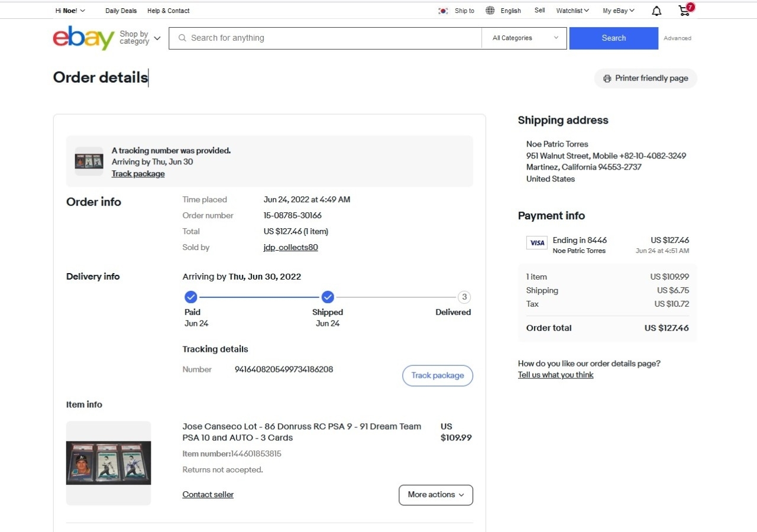Click the Martinez, California 94553-2737 line

point(584,167)
